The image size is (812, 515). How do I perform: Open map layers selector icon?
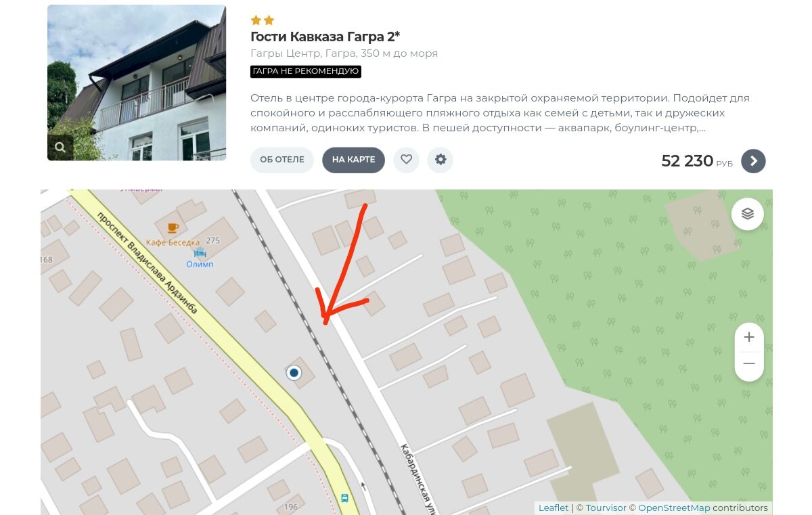click(748, 214)
